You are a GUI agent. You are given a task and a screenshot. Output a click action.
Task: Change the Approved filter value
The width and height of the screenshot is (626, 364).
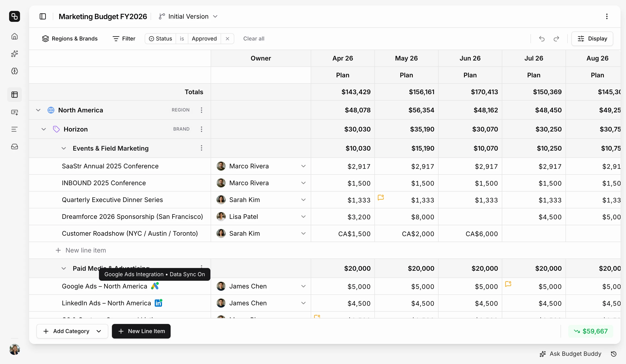click(204, 38)
